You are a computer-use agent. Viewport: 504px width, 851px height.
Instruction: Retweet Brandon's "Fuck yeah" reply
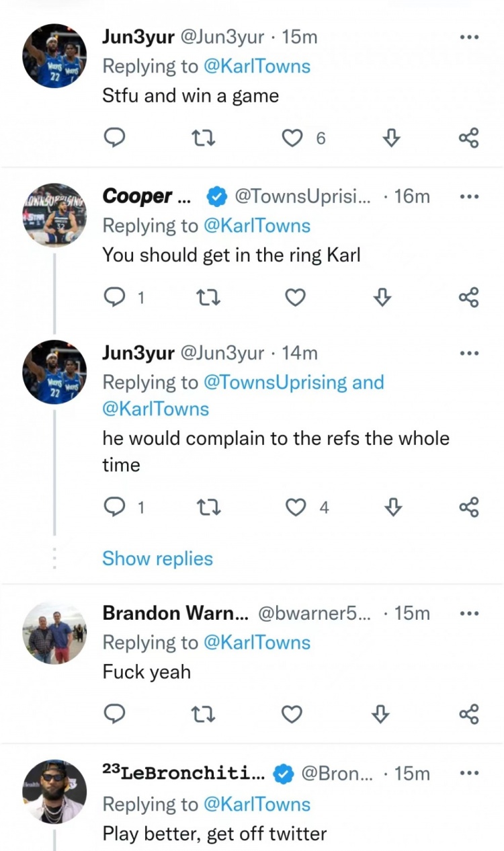(x=202, y=715)
